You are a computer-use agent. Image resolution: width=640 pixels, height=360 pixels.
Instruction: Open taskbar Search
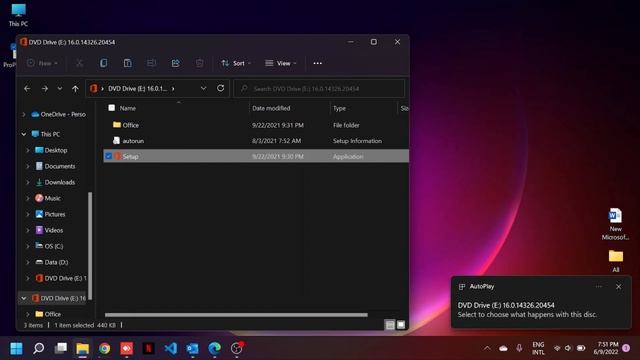[39, 348]
